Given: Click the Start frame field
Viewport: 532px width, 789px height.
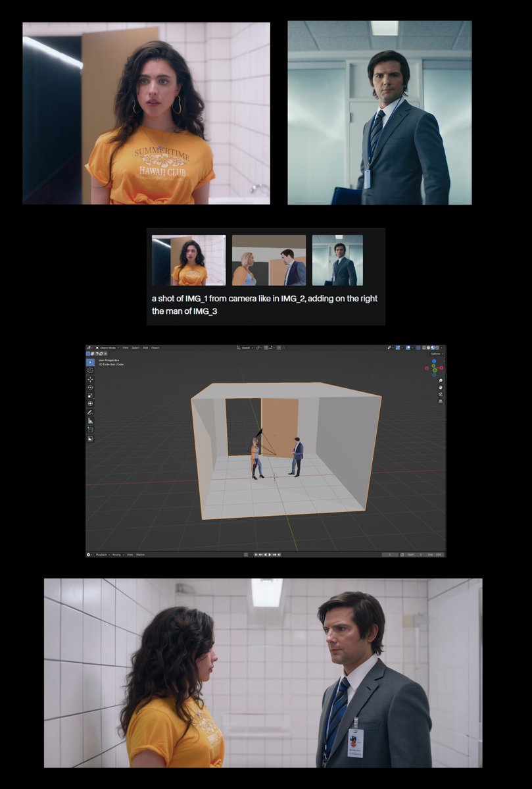Looking at the screenshot, I should [415, 555].
